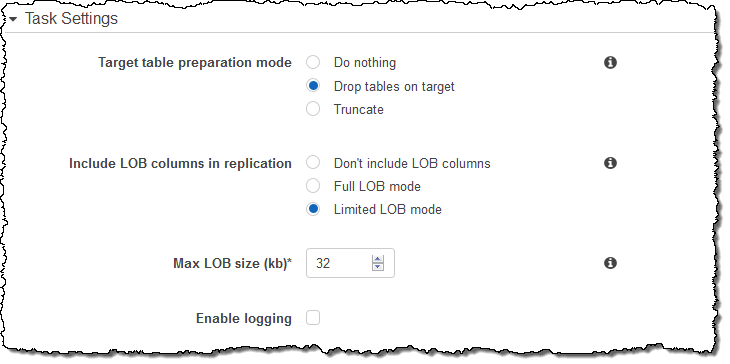Open info icon beside Max LOB size

pos(610,263)
